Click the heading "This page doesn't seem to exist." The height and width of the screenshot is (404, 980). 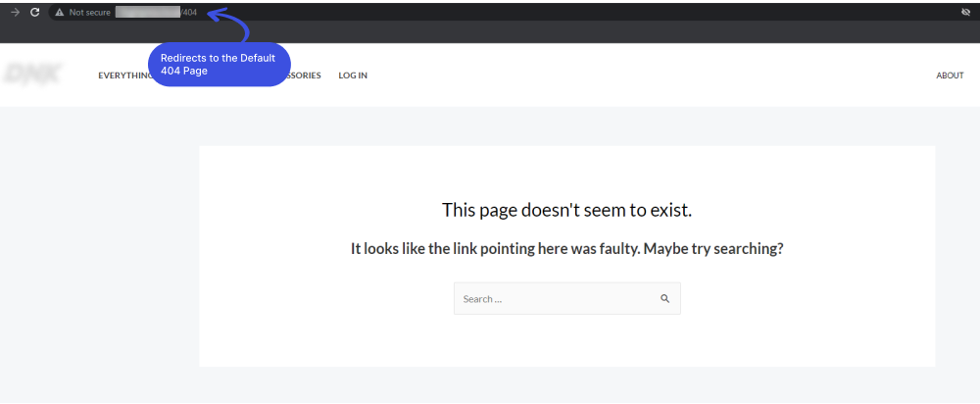point(566,210)
